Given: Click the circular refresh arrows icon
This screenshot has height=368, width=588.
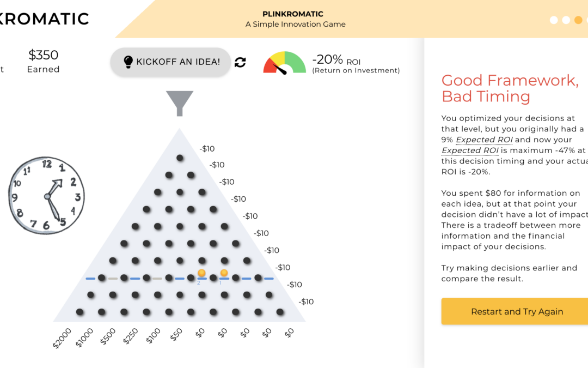Looking at the screenshot, I should (x=240, y=62).
